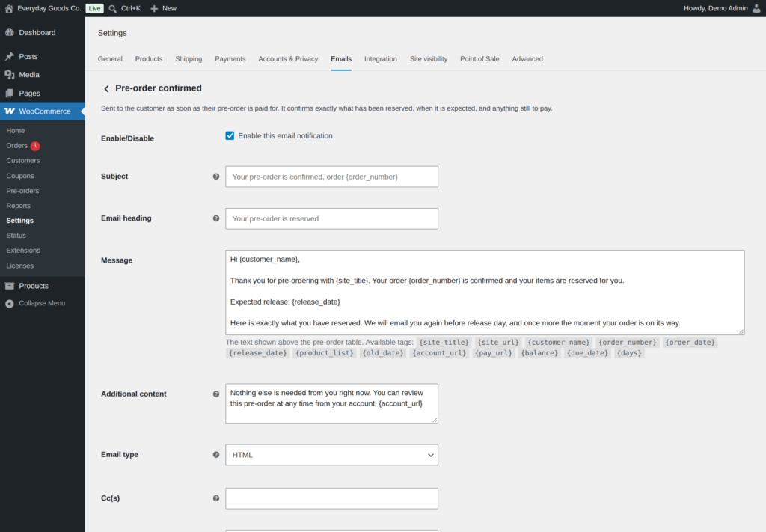Switch to the Point of Sale tab

click(x=479, y=58)
